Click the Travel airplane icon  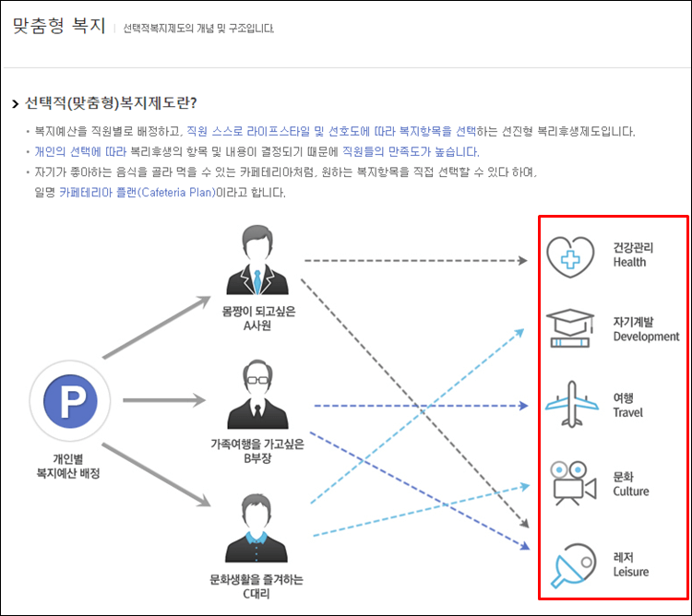click(572, 404)
